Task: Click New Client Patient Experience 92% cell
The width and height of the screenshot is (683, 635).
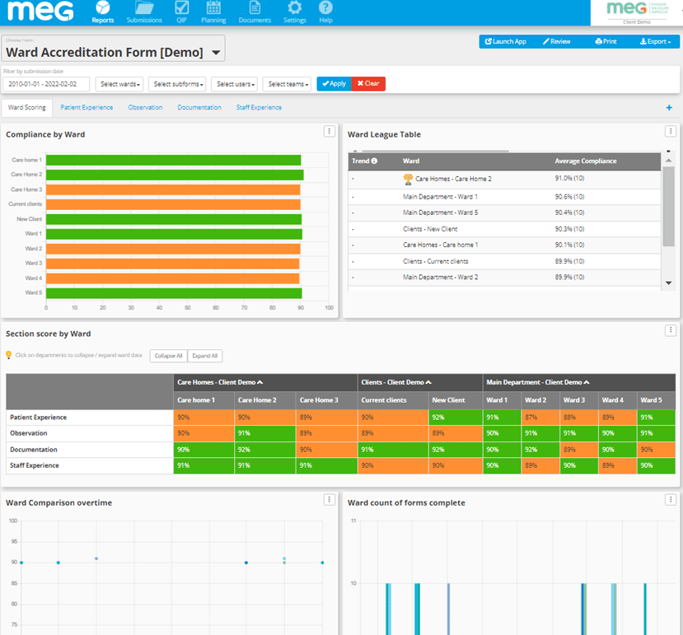Action: [x=456, y=417]
